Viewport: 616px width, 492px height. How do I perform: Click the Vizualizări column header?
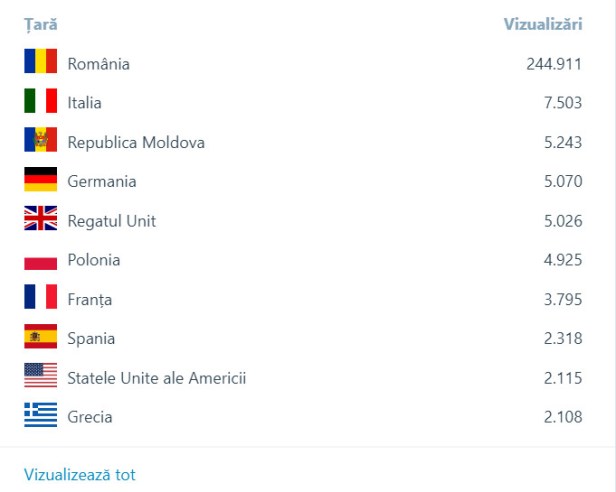coord(542,23)
